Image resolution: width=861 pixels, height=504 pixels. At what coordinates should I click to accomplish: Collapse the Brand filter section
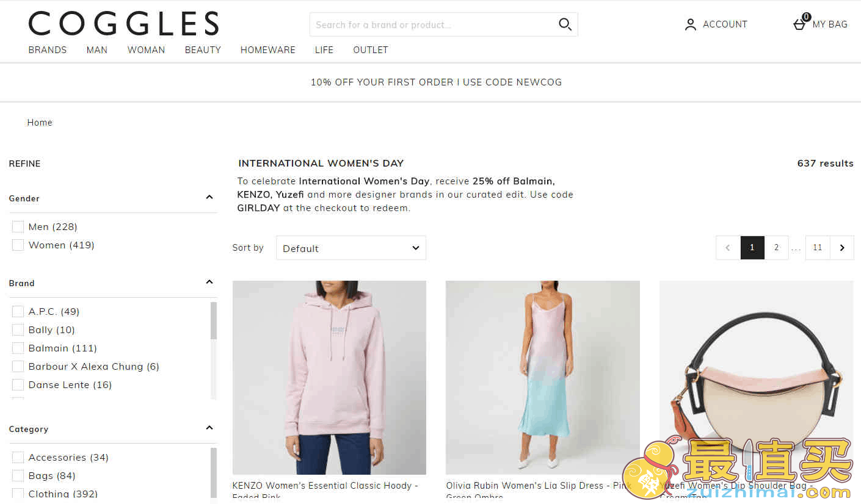(x=209, y=282)
